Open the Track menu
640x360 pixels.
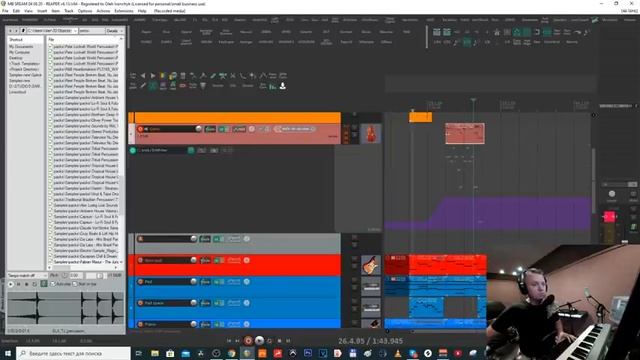[x=69, y=11]
